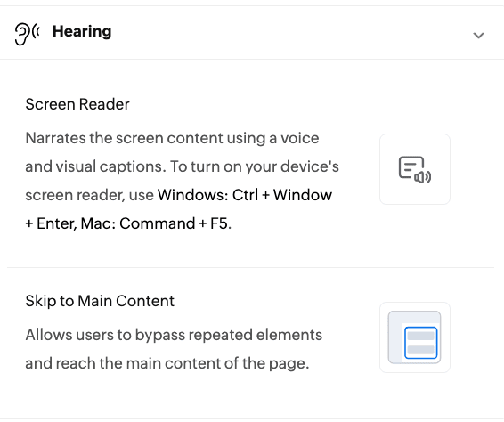Viewport: 504px width, 422px height.
Task: Click 'and reach the main content of the page.'
Action: click(167, 363)
